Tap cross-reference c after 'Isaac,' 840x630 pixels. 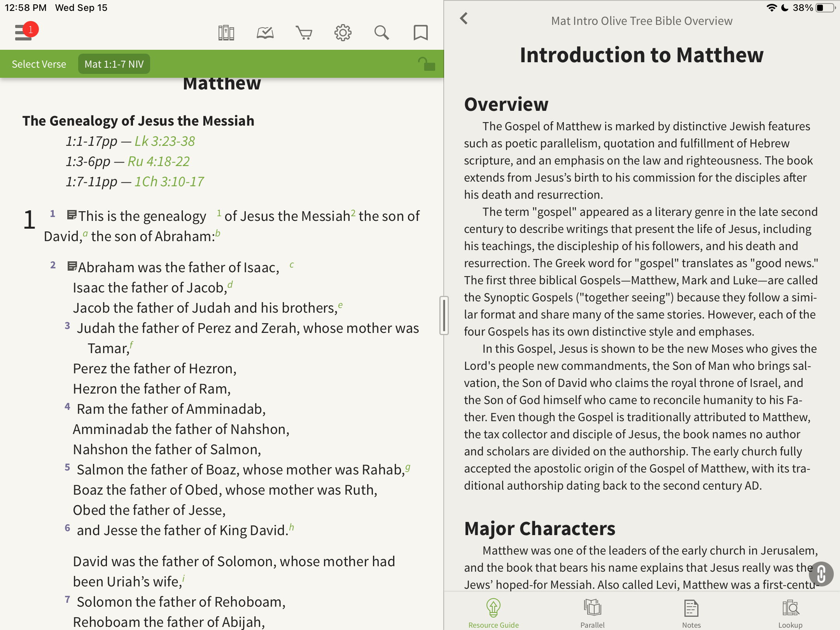[x=292, y=265]
